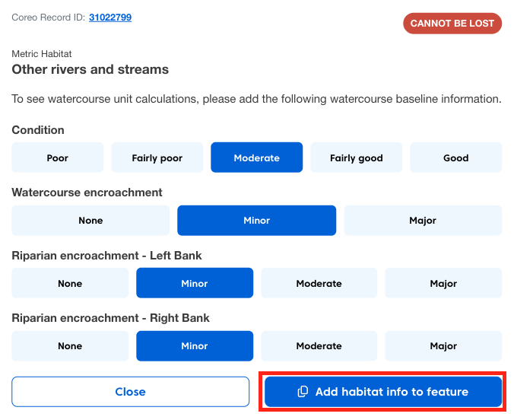Image resolution: width=514 pixels, height=420 pixels.
Task: Click Add habitat info to feature
Action: tap(391, 392)
